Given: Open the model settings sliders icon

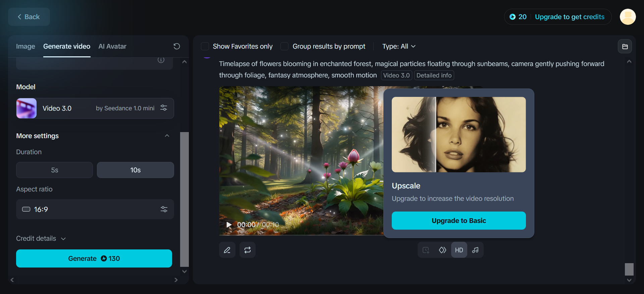Looking at the screenshot, I should [164, 108].
